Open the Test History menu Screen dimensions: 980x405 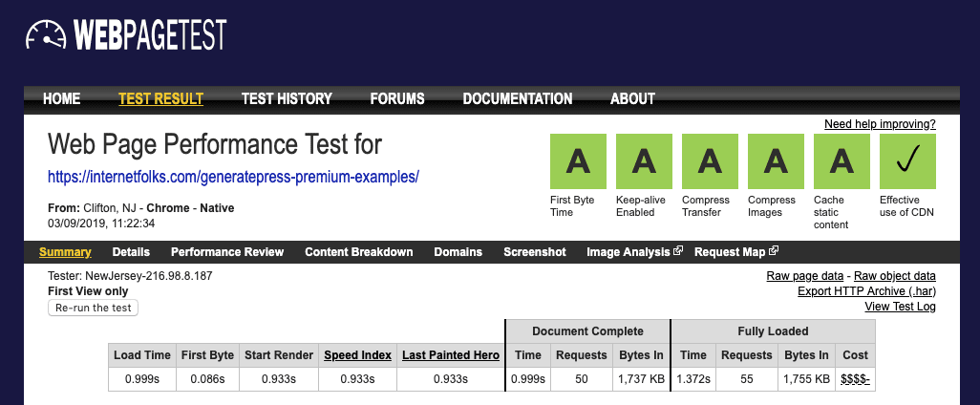point(287,98)
